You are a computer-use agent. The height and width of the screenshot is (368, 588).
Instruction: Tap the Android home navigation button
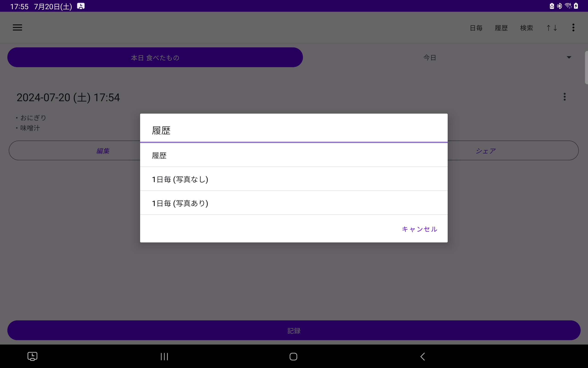coord(293,356)
